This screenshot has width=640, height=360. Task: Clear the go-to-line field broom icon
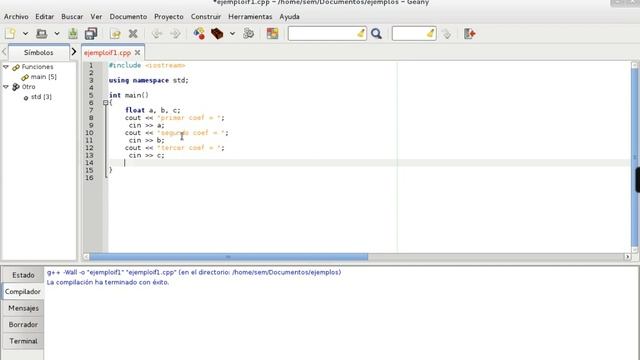[x=431, y=33]
